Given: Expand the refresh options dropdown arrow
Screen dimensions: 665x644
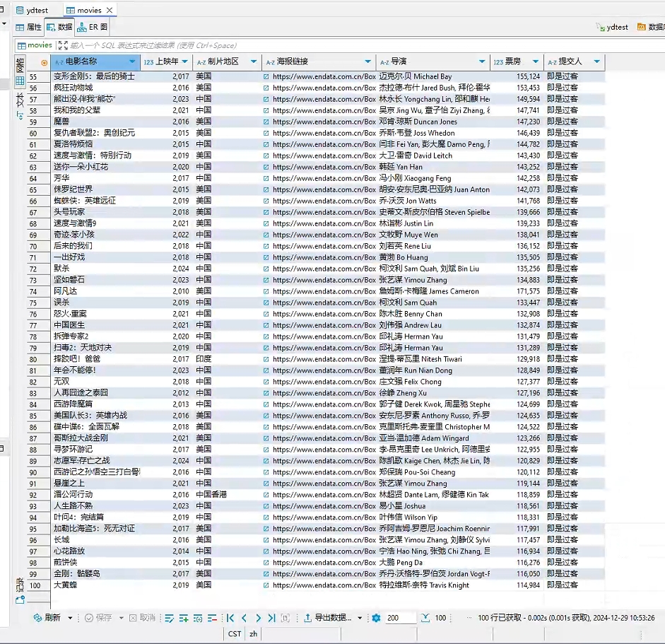Looking at the screenshot, I should pyautogui.click(x=70, y=618).
